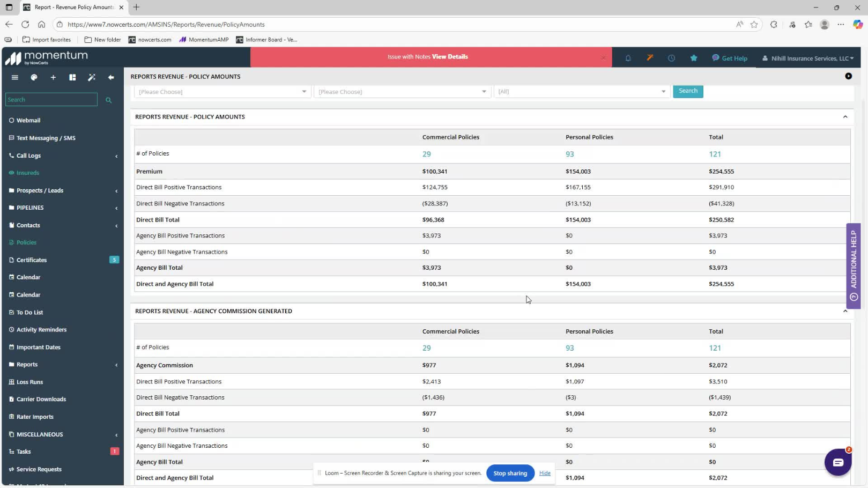The width and height of the screenshot is (868, 488).
Task: Open the Nihill Insurance Services account menu
Action: (808, 58)
